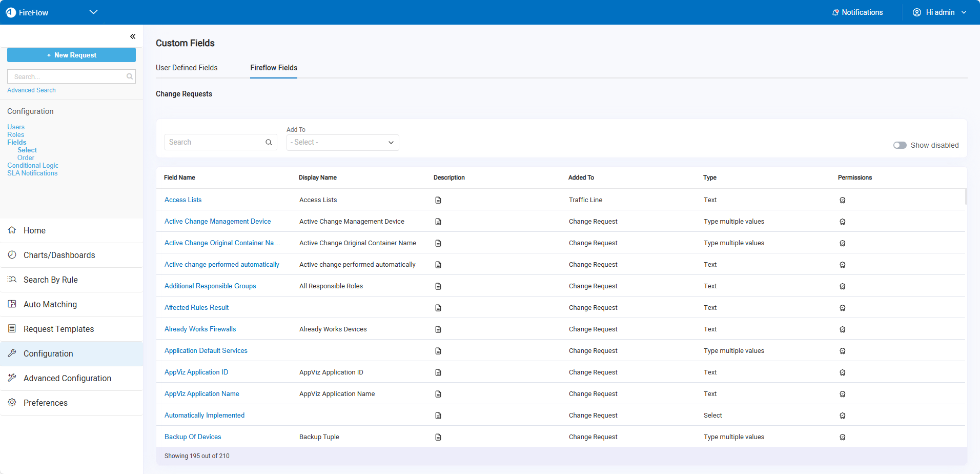Image resolution: width=980 pixels, height=474 pixels.
Task: Click the Search field above the table
Action: [215, 143]
